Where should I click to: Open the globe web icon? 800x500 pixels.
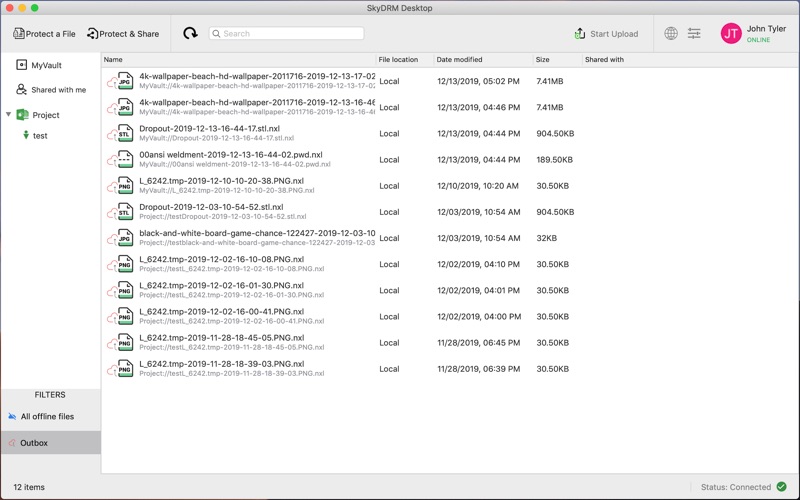coord(671,34)
